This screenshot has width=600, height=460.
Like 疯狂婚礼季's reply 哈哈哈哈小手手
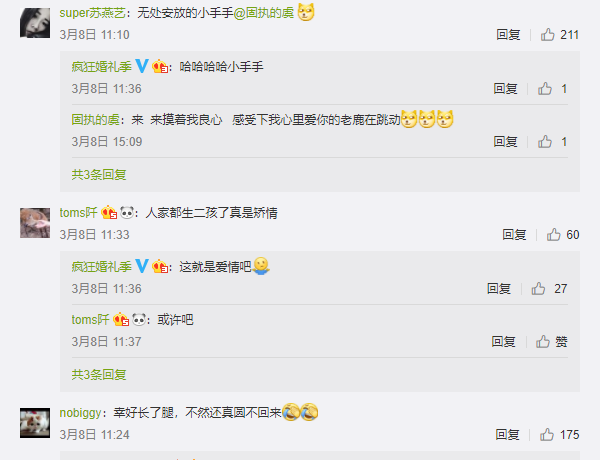pyautogui.click(x=552, y=89)
